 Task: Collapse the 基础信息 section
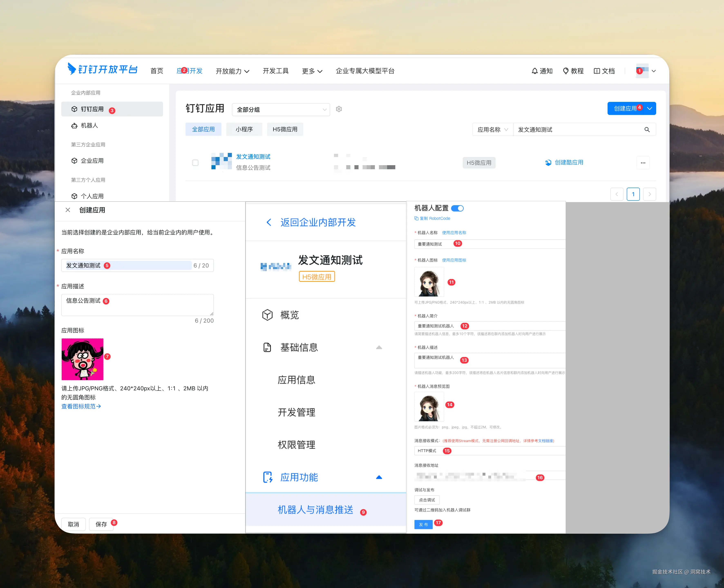pos(379,347)
